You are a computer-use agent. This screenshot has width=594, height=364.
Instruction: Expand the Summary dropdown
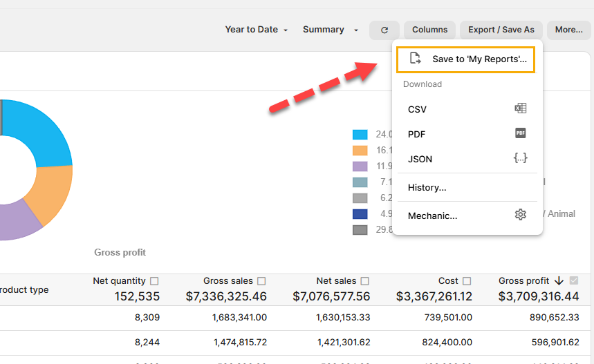(x=331, y=30)
